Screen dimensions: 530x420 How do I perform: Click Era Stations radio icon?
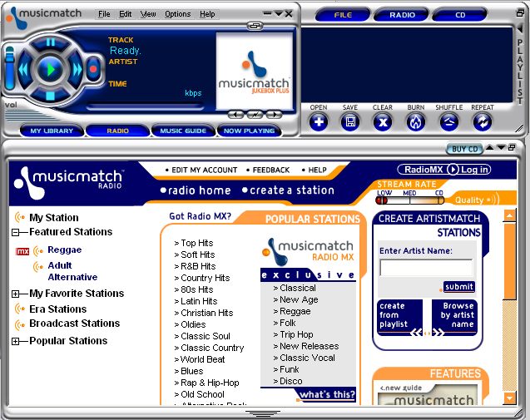tap(20, 309)
